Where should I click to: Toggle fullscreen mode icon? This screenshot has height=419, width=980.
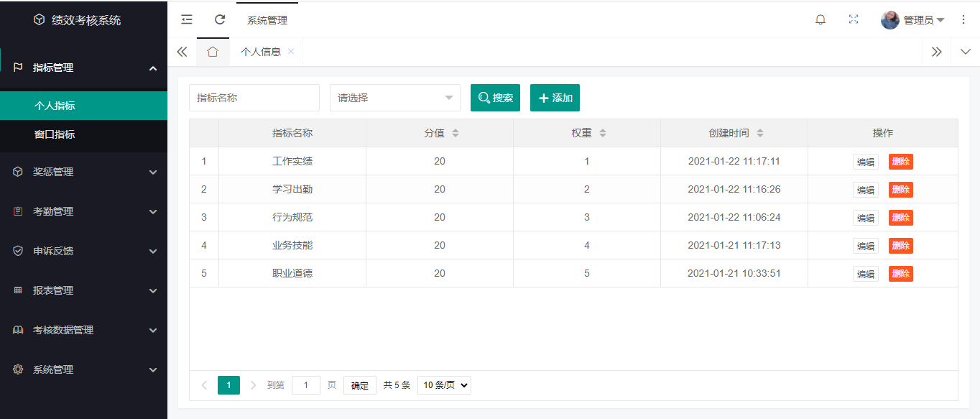854,19
